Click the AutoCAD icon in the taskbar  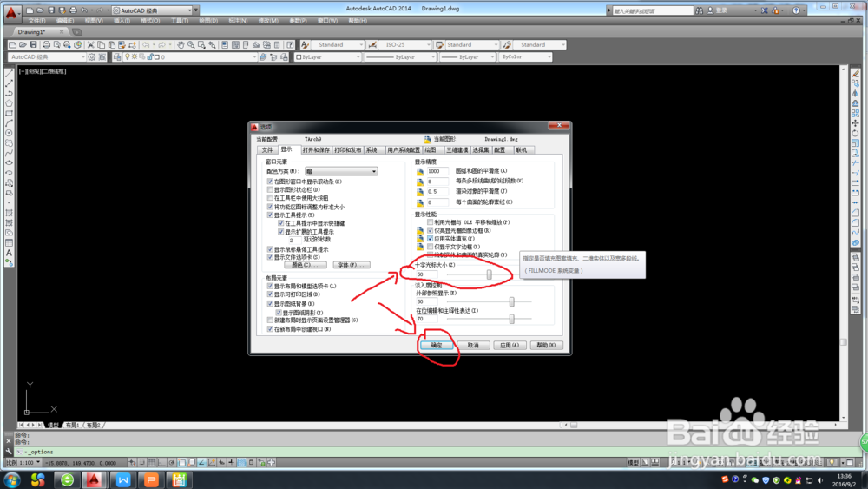(94, 479)
